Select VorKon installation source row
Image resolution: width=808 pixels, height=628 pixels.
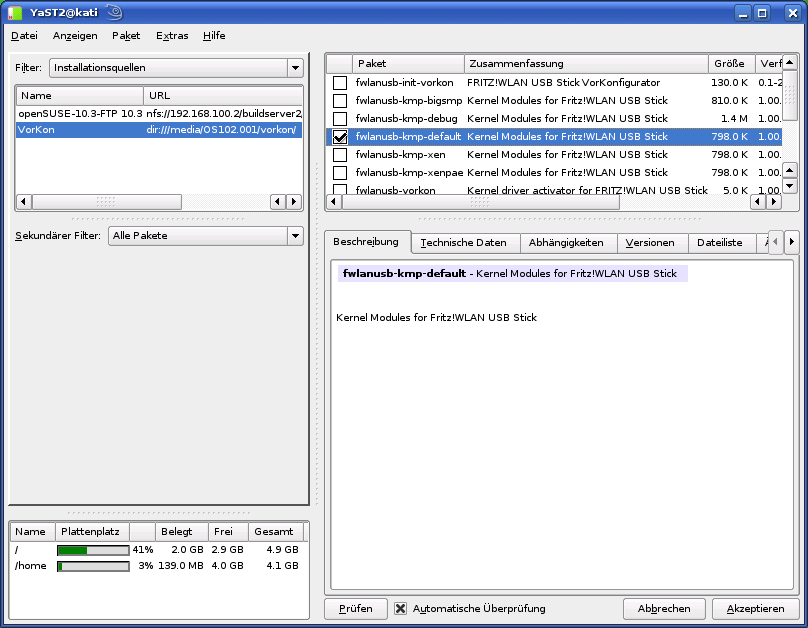tap(159, 130)
